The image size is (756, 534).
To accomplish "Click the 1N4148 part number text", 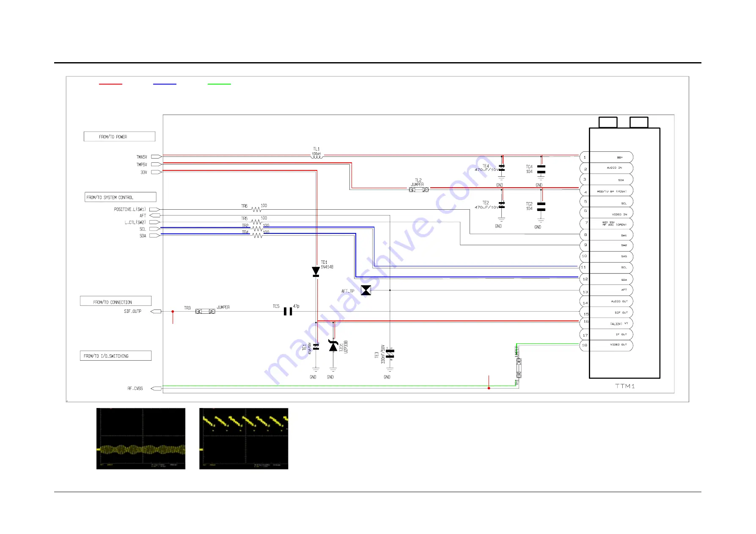I will tap(327, 267).
